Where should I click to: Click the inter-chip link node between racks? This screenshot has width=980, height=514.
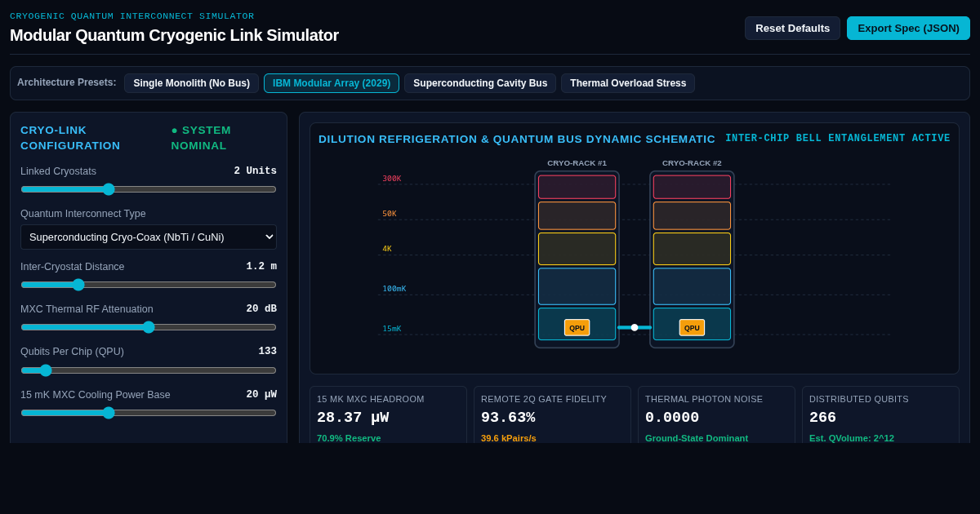point(635,327)
